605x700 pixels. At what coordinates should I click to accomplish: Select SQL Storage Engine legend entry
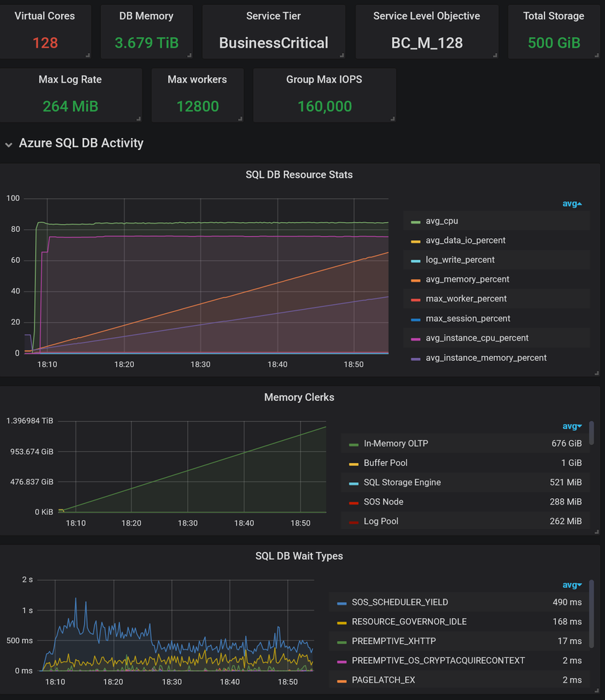402,483
